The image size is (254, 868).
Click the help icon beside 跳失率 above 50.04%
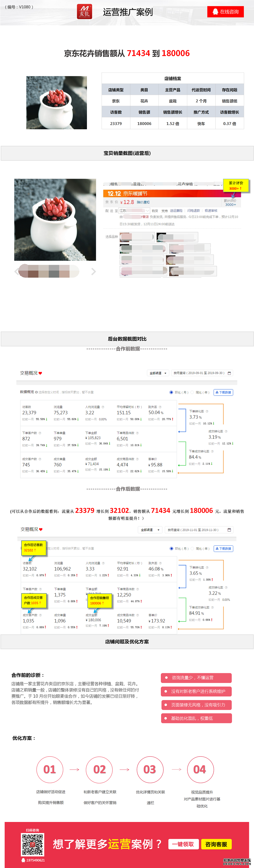click(160, 407)
